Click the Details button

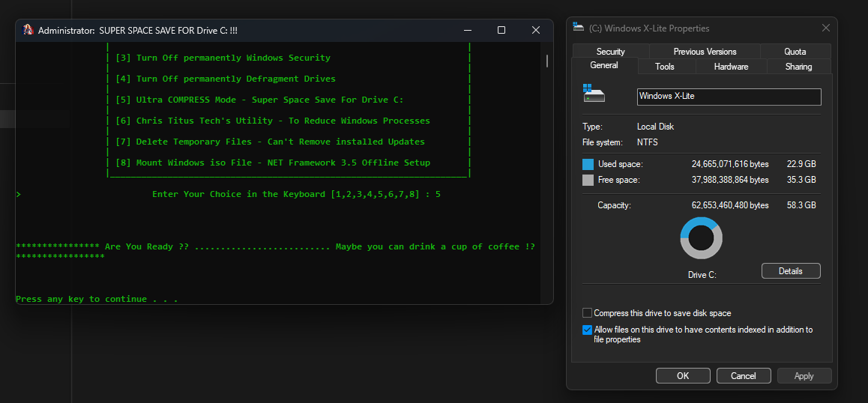coord(791,270)
